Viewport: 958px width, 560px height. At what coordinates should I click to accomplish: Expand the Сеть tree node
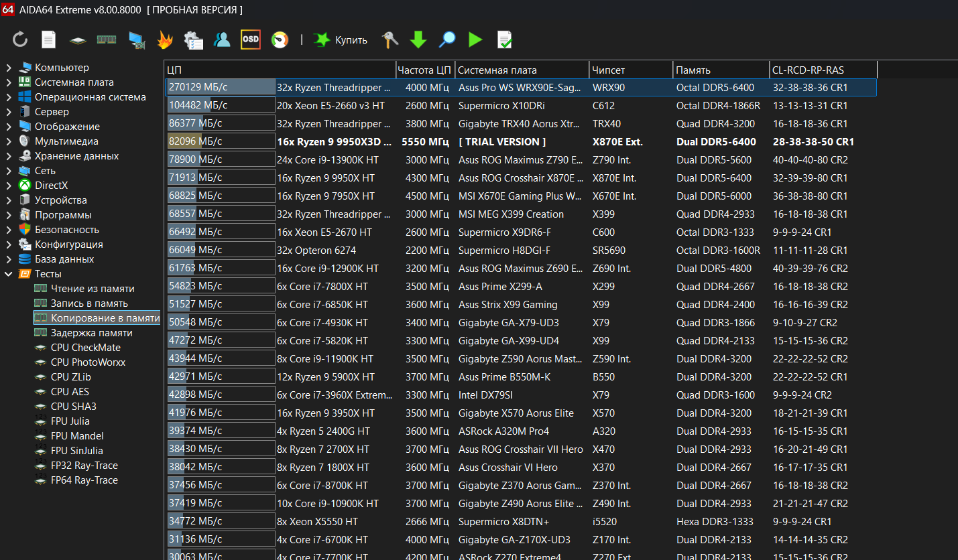(9, 171)
